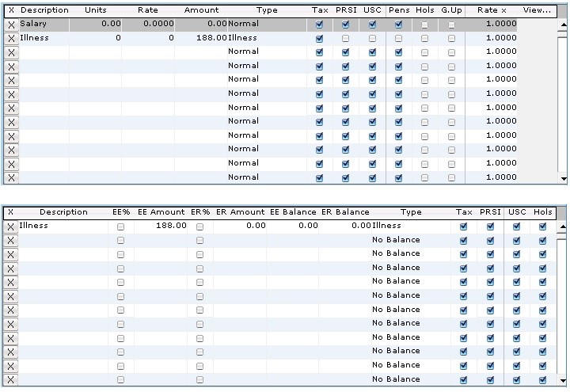570x392 pixels.
Task: Tick the Hols checkbox on the Salary row
Action: [424, 25]
